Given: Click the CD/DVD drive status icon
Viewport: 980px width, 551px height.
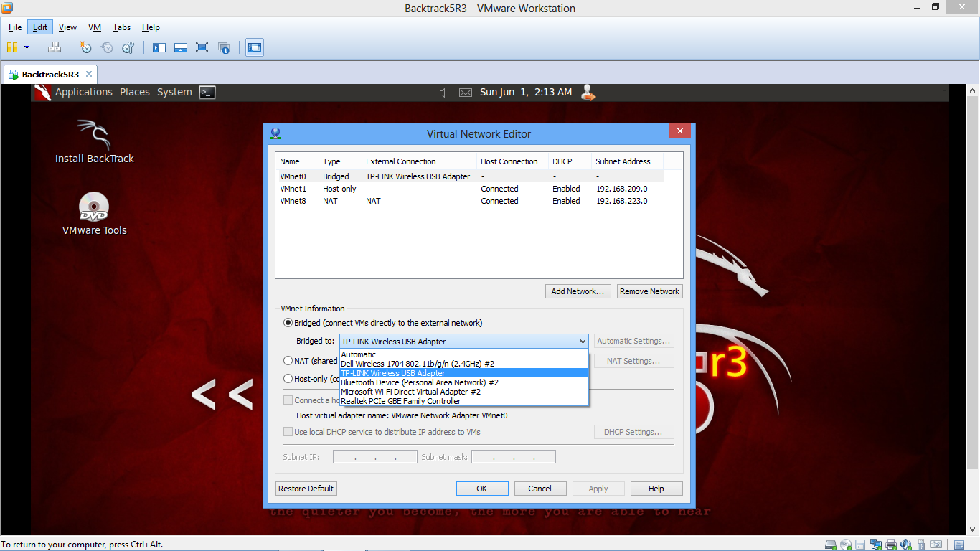Looking at the screenshot, I should click(845, 545).
